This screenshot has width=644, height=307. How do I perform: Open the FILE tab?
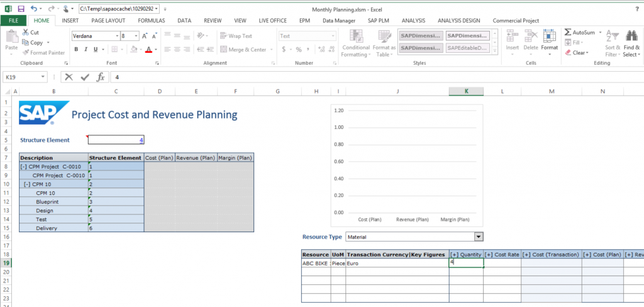[x=13, y=21]
